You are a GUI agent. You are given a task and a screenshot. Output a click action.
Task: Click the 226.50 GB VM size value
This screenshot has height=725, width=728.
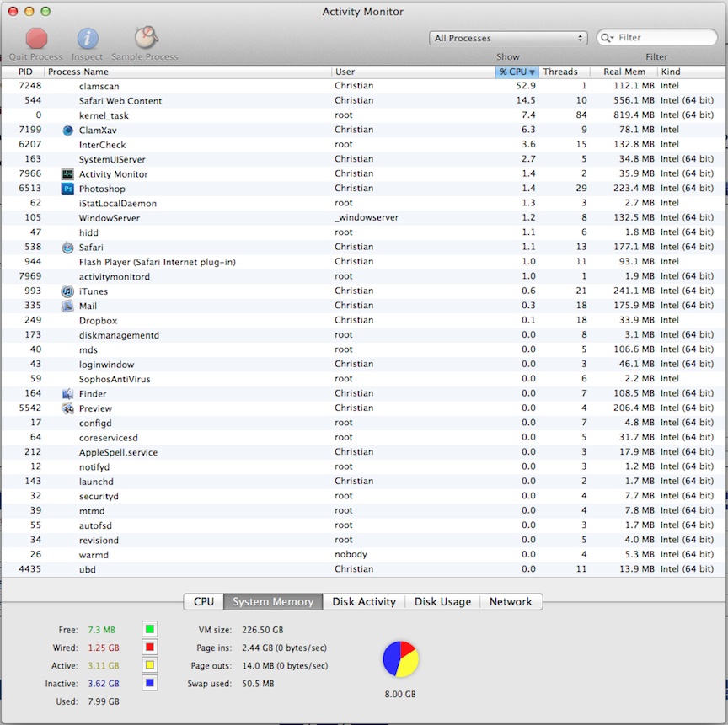coord(262,630)
